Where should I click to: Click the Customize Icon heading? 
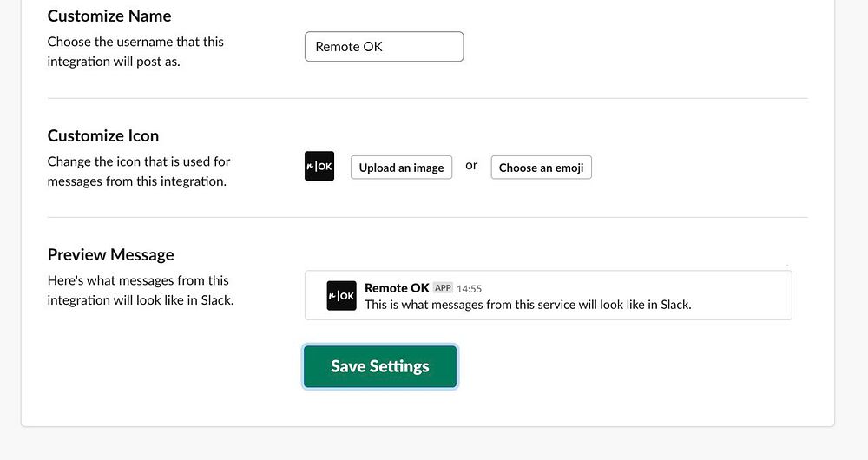tap(103, 135)
